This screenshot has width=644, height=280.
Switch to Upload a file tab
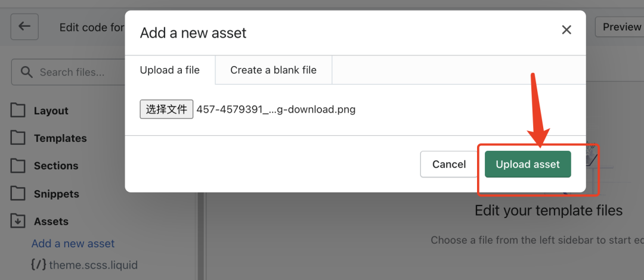point(170,70)
